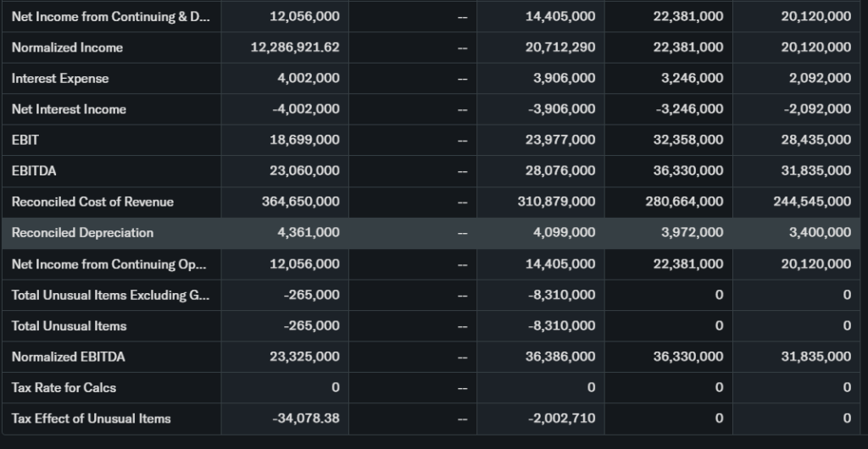Select the EBIT row label

pyautogui.click(x=25, y=140)
